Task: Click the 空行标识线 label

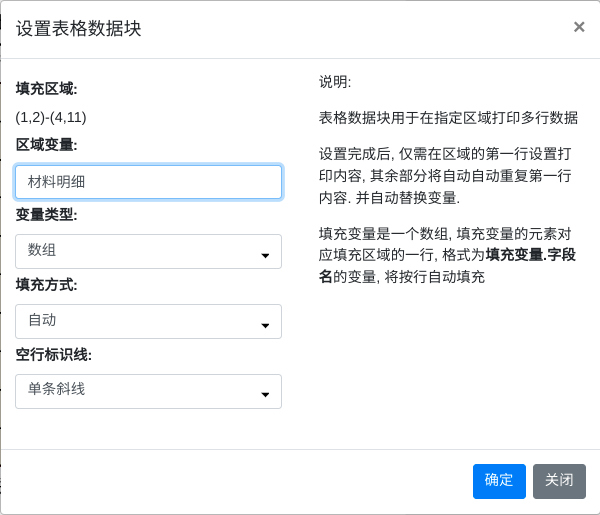Action: tap(54, 354)
